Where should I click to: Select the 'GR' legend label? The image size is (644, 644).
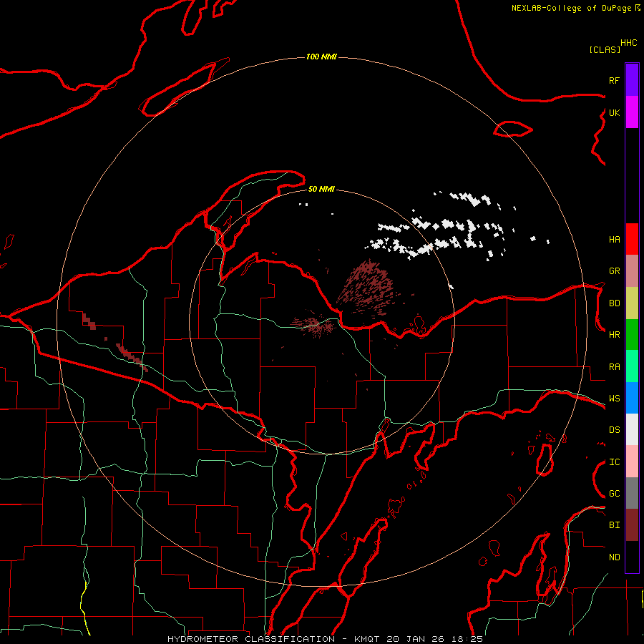click(x=614, y=271)
